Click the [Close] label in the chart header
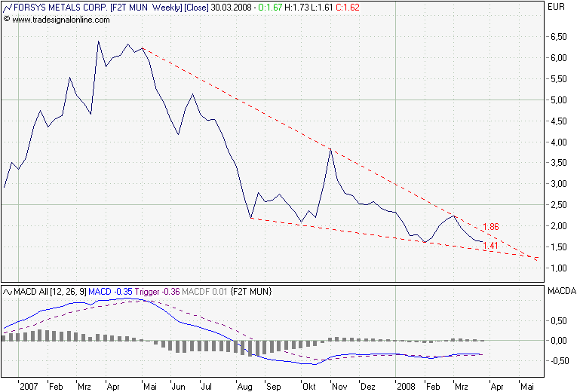Screen dimensions: 580x392 [x=196, y=8]
